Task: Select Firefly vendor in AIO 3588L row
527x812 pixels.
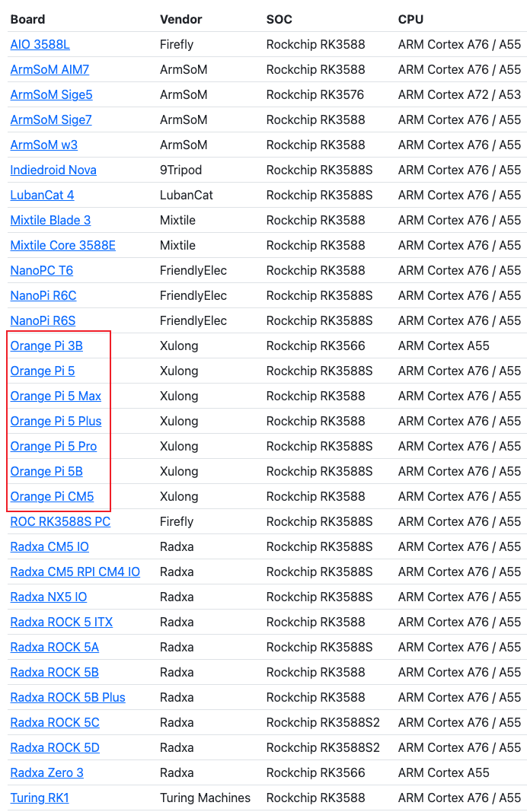Action: 177,45
